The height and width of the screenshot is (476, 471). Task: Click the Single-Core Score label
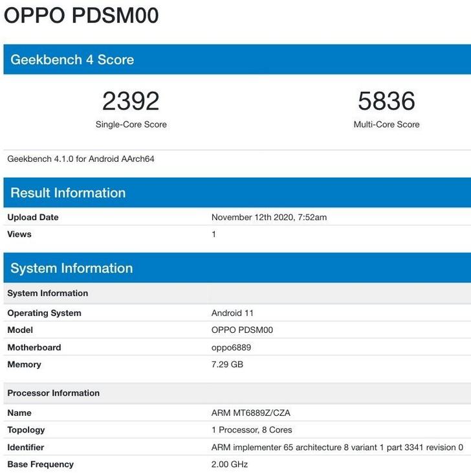coord(131,124)
